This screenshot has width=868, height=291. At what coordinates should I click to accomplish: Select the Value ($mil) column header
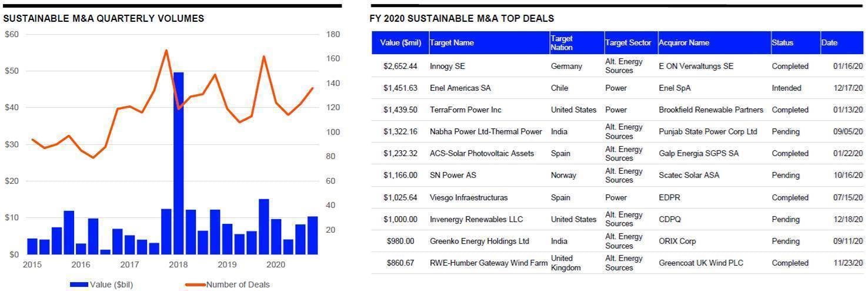[x=400, y=43]
